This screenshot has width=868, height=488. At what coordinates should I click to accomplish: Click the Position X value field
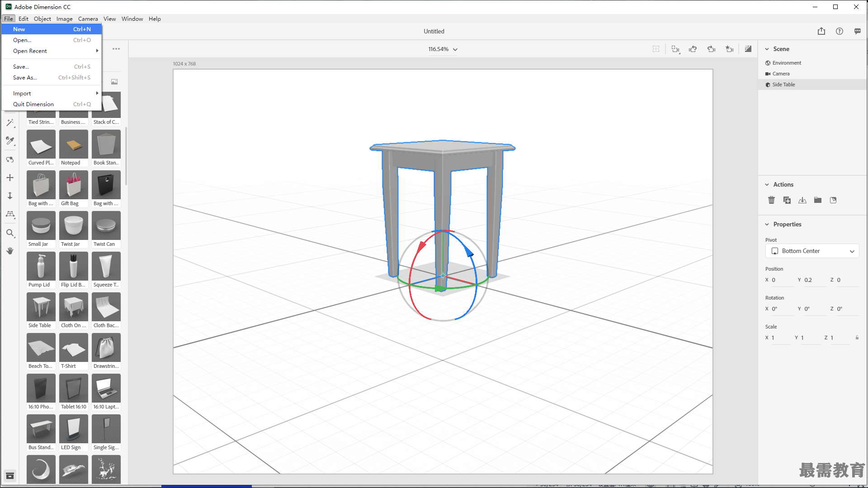tap(782, 280)
